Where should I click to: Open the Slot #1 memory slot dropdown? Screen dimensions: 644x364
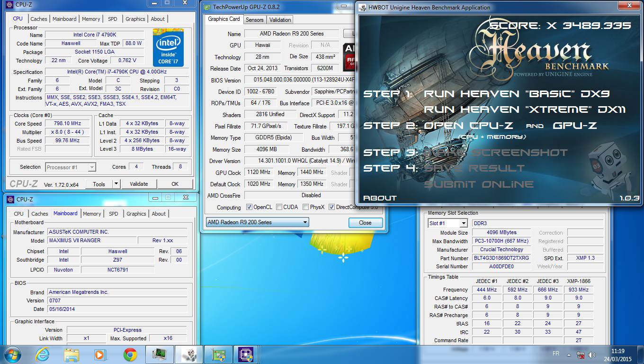point(447,223)
